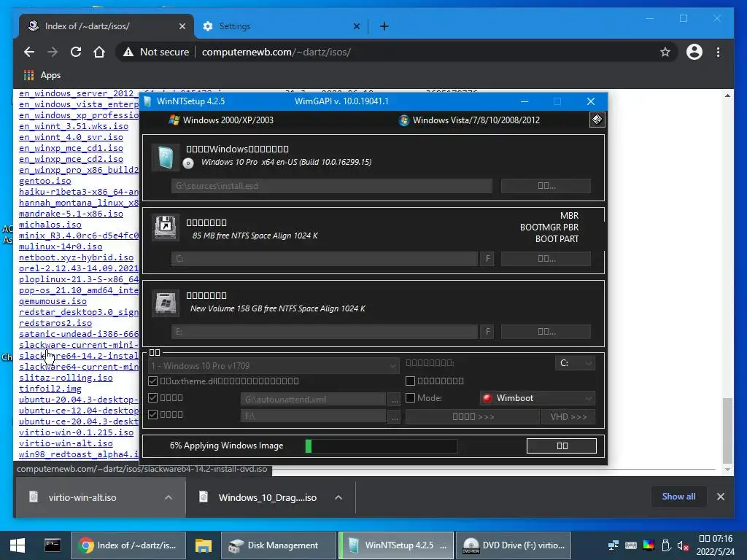Close the Settings tab
This screenshot has width=747, height=560.
pos(356,26)
